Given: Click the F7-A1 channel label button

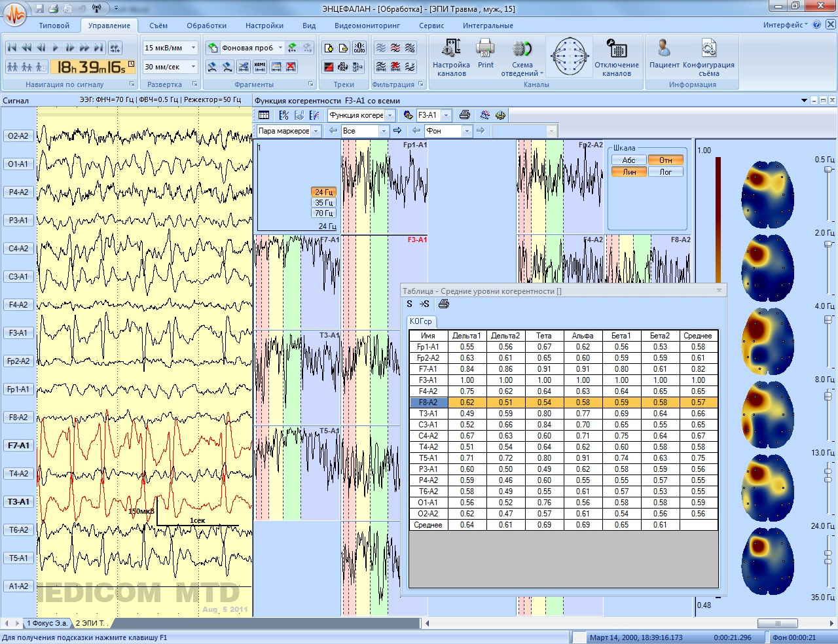Looking at the screenshot, I should click(18, 446).
